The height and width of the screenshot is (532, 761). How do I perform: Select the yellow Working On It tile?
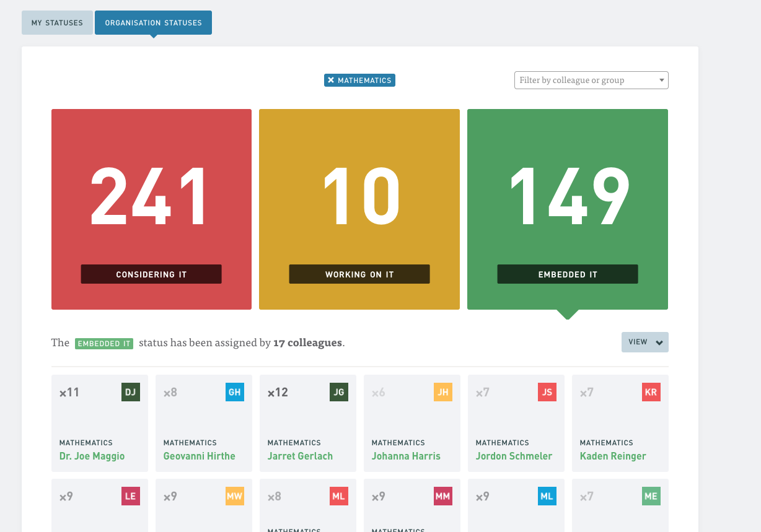point(359,209)
